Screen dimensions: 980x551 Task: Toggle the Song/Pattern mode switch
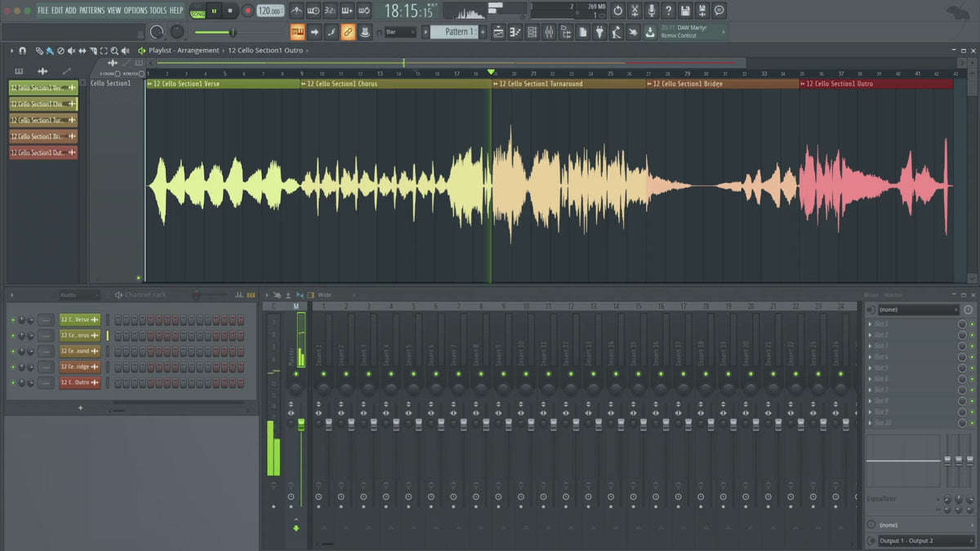198,11
